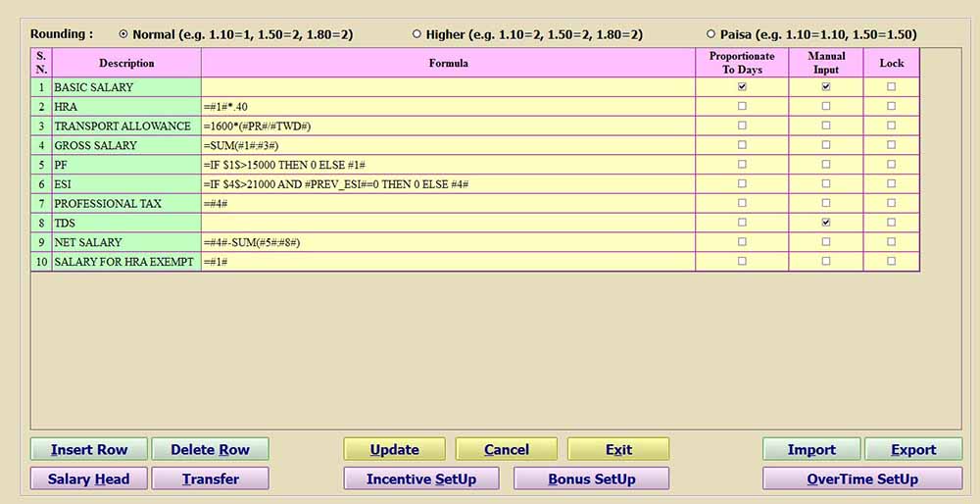The image size is (980, 504).
Task: Select the Professional Tax description cell
Action: point(125,203)
